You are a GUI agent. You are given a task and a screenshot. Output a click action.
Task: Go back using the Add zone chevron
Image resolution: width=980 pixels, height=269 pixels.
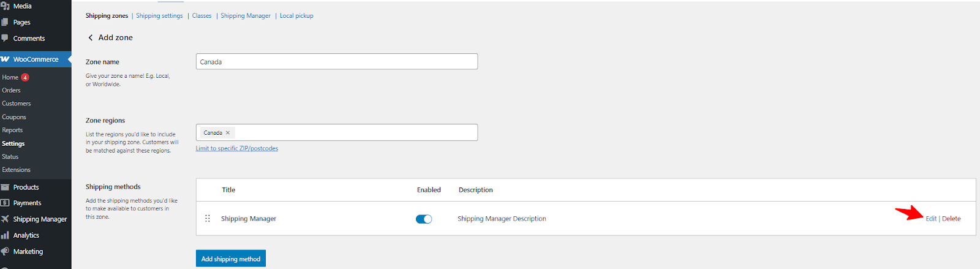(91, 37)
